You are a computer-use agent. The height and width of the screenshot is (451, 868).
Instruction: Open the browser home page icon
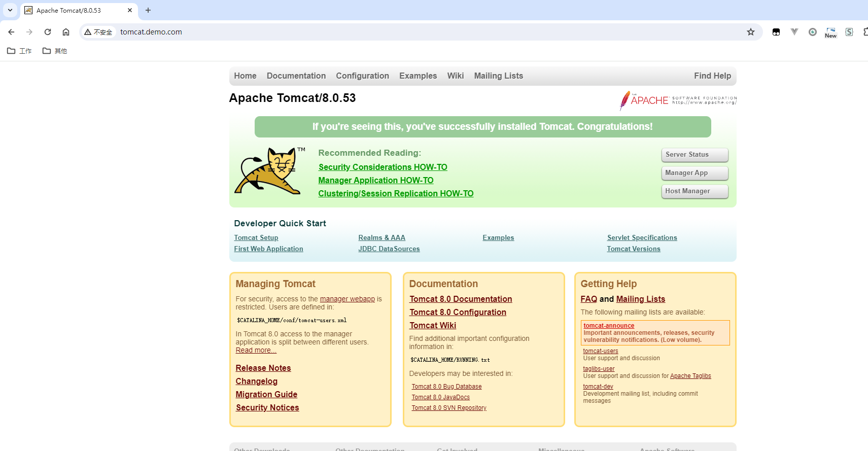66,32
